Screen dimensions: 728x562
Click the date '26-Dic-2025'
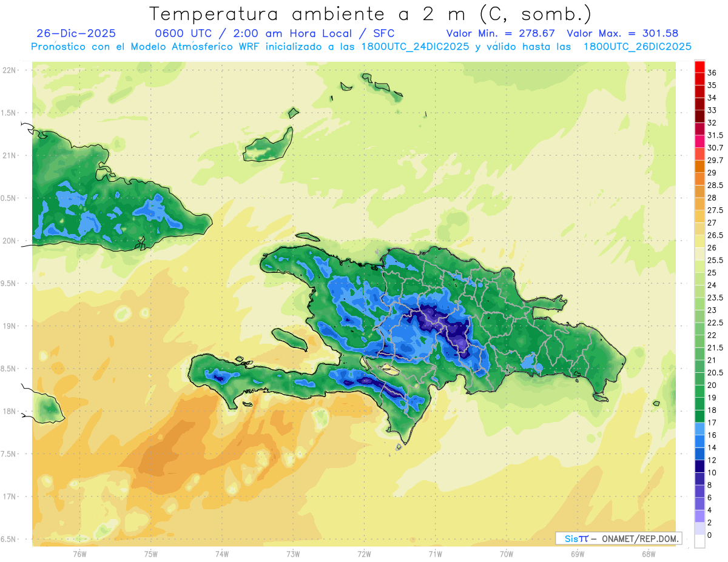[76, 33]
